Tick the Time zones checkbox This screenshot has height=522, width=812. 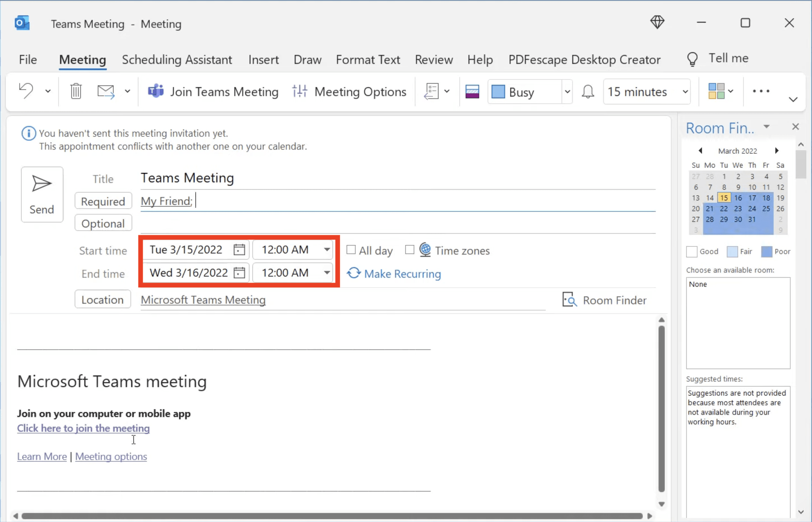coord(410,250)
